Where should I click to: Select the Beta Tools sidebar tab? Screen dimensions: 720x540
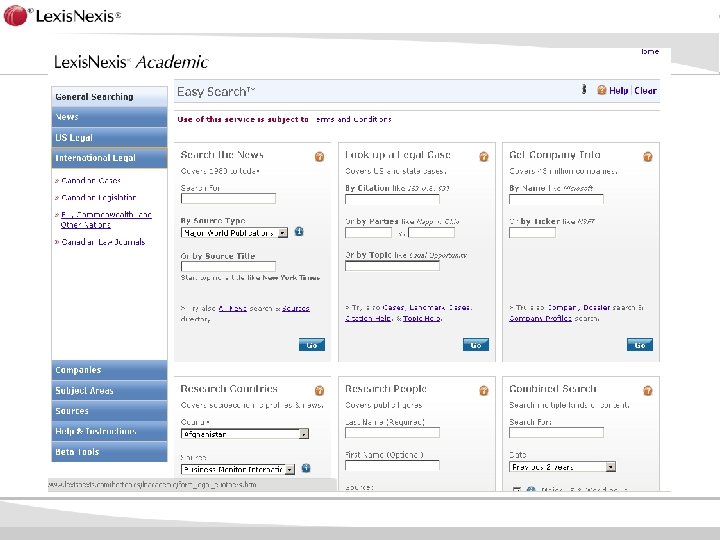click(109, 452)
